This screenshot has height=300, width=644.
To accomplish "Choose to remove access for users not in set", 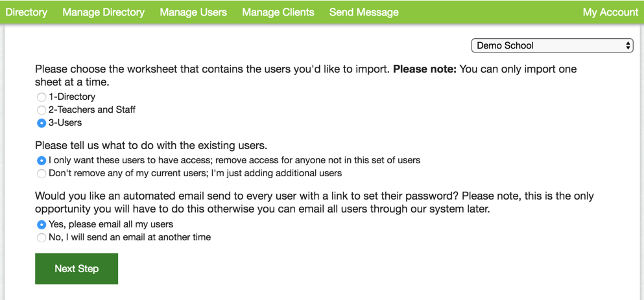I will 42,160.
